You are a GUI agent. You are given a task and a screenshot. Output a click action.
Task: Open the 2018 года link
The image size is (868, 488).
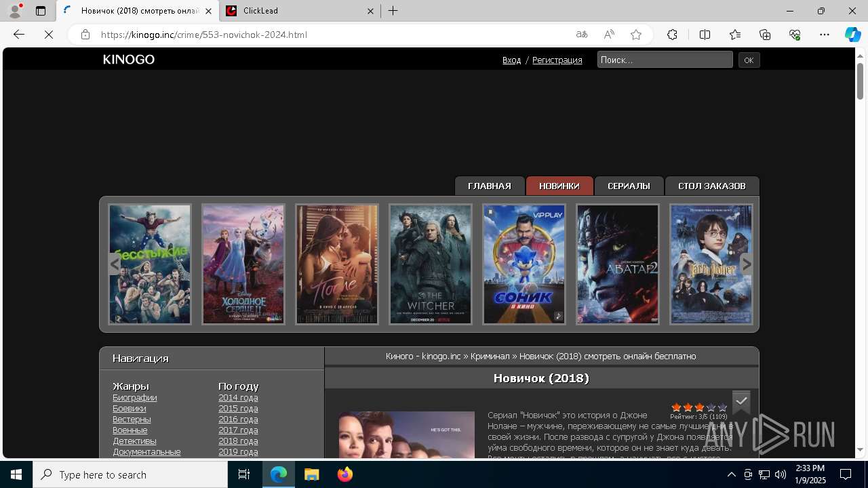[x=238, y=441]
